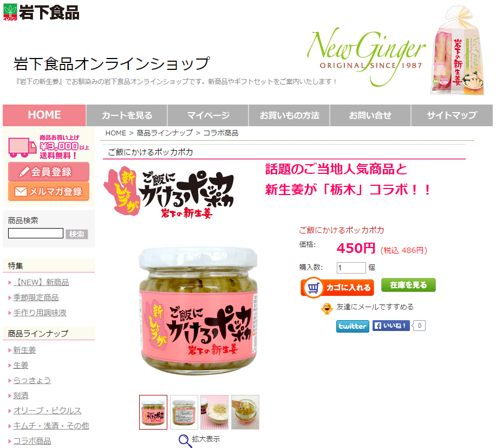Click the pencil 会員登録 button

[49, 172]
